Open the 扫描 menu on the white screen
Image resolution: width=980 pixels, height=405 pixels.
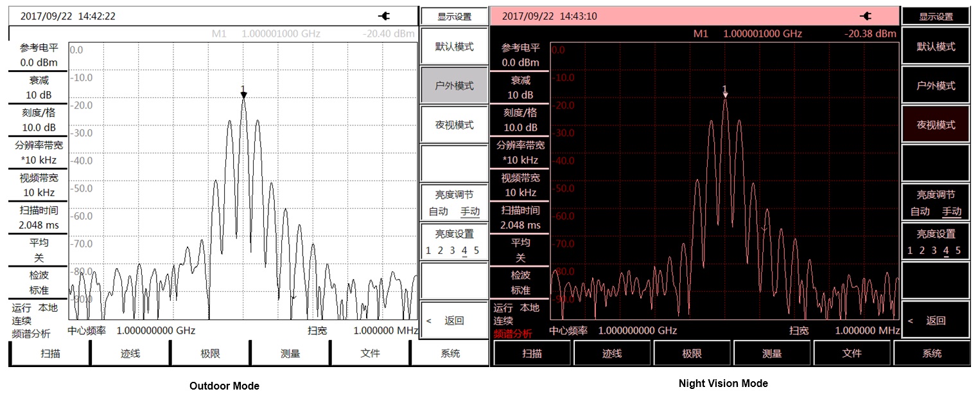click(x=50, y=353)
